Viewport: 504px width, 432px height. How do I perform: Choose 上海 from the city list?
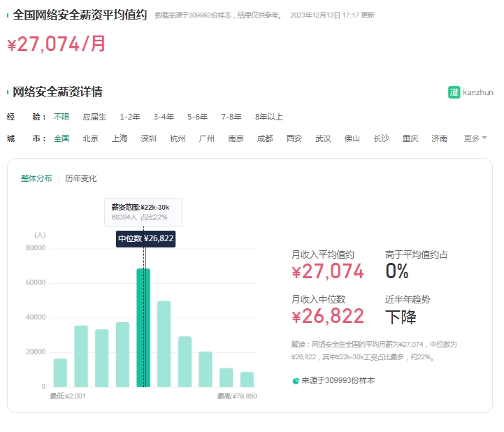pos(120,138)
